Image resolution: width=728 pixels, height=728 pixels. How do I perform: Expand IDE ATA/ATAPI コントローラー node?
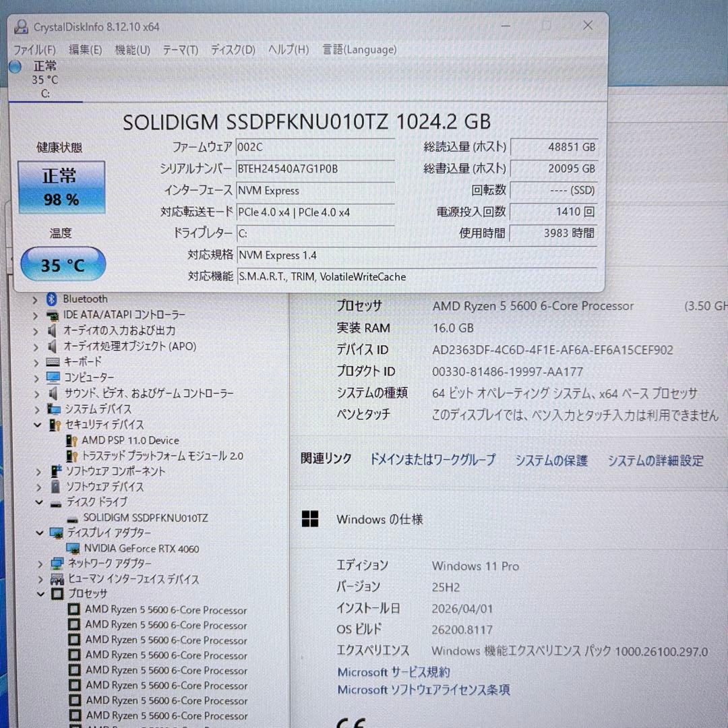coord(35,315)
